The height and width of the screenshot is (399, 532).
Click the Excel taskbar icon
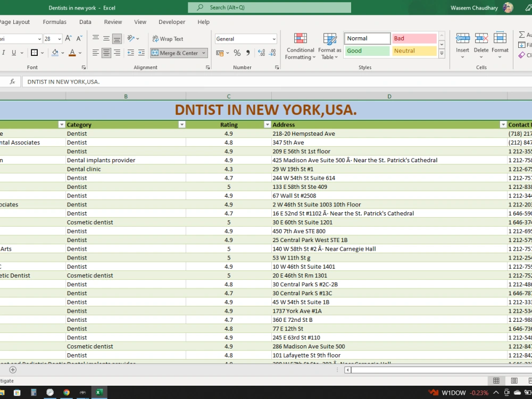click(x=99, y=393)
